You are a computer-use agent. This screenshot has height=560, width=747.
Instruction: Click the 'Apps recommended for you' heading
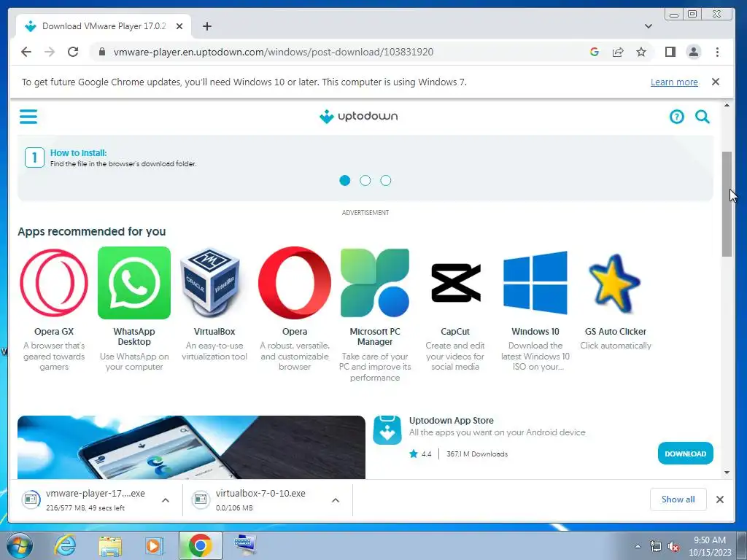[92, 231]
